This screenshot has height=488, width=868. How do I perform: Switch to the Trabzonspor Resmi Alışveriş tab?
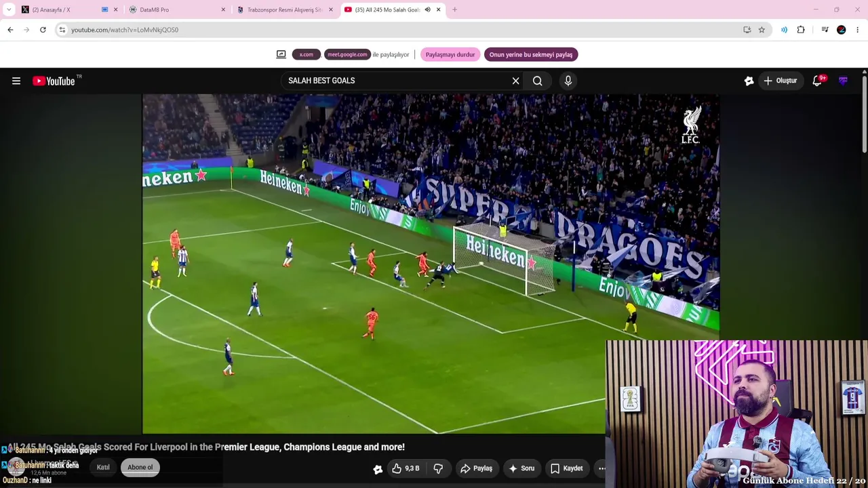click(x=284, y=9)
